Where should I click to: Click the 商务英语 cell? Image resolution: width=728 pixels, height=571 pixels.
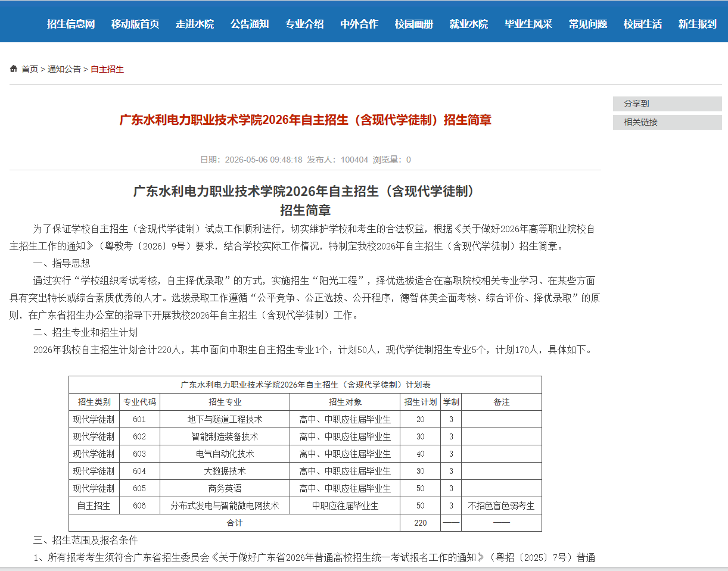pyautogui.click(x=225, y=488)
